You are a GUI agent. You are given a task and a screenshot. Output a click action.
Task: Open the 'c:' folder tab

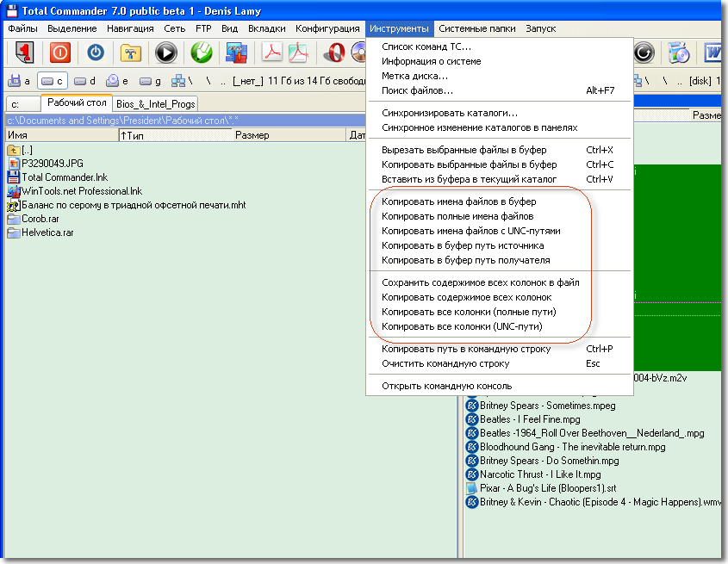[22, 104]
